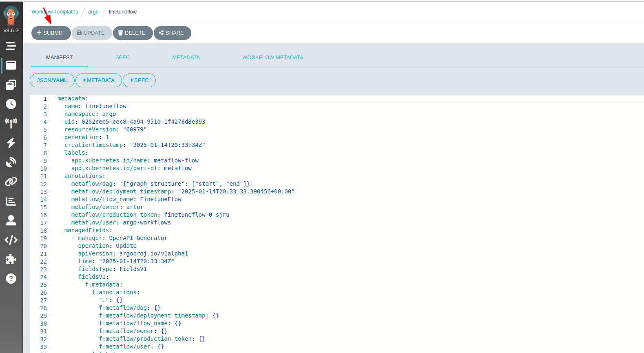Select the Manifest tab
Viewport: 644px width, 353px height.
[60, 58]
